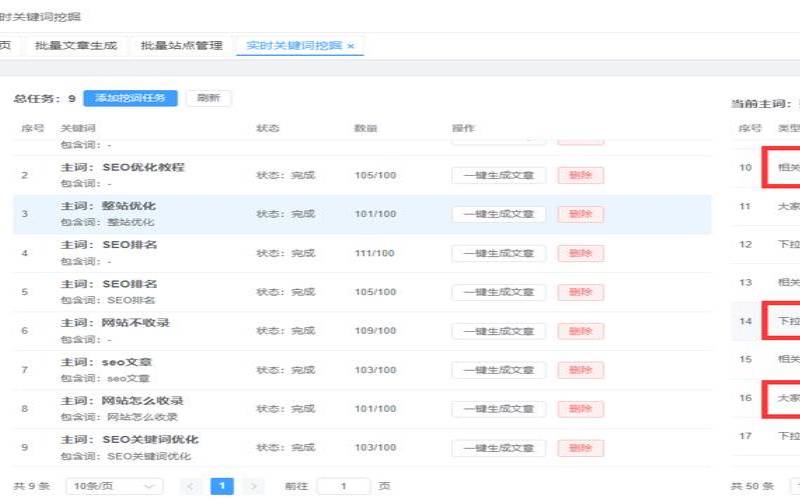Go to next page arrow
800x500 pixels.
tap(254, 486)
